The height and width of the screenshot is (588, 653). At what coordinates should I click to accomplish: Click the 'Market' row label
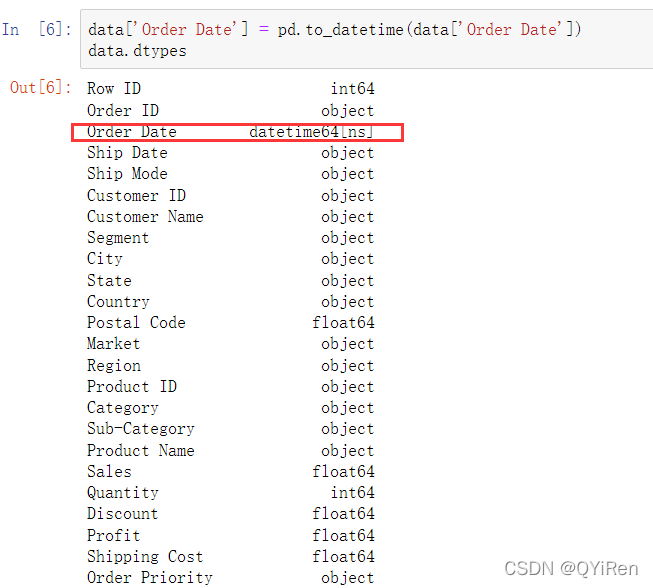tap(113, 344)
